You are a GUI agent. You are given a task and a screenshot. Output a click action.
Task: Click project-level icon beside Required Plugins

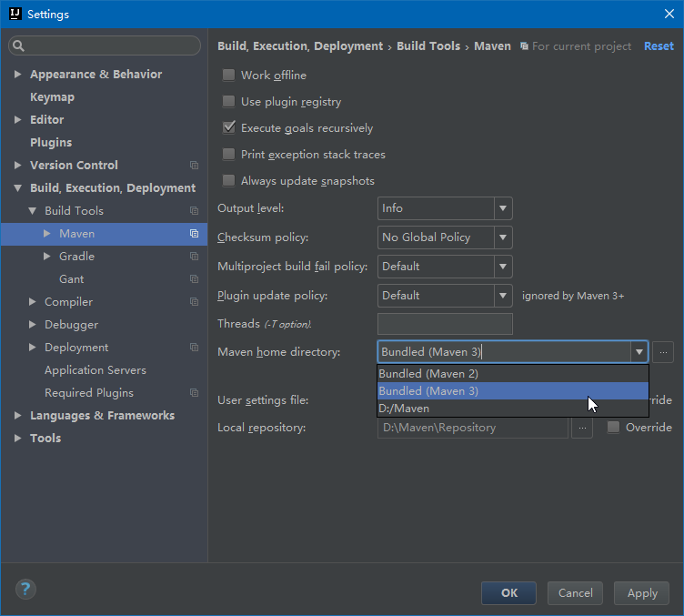point(194,393)
